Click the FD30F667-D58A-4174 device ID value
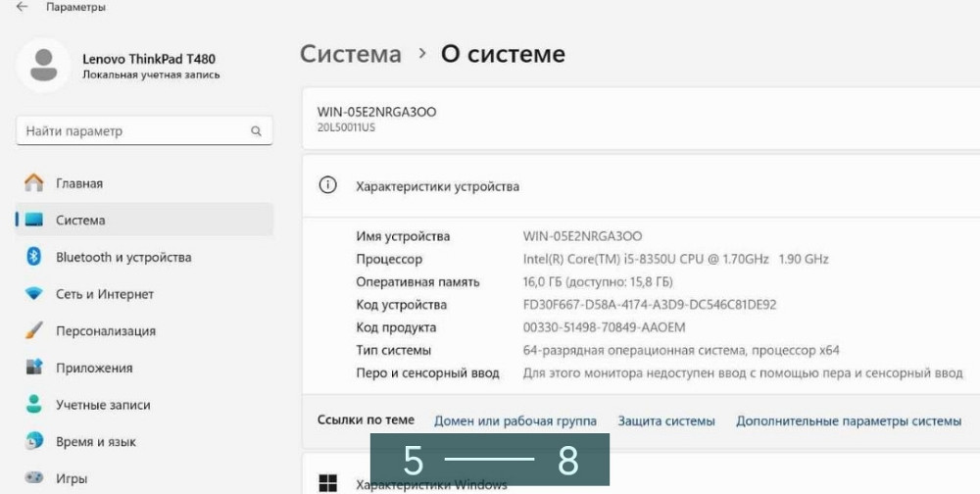980x494 pixels. [650, 305]
